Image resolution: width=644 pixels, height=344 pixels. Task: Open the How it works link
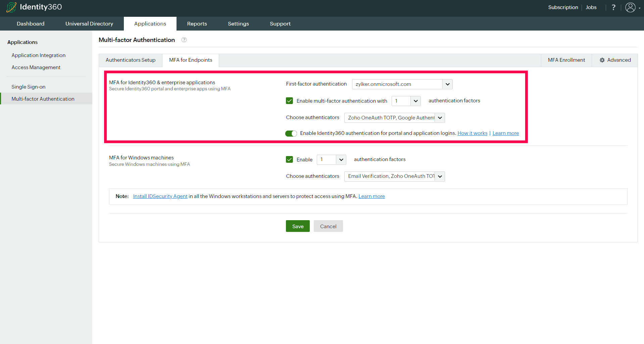pyautogui.click(x=473, y=133)
